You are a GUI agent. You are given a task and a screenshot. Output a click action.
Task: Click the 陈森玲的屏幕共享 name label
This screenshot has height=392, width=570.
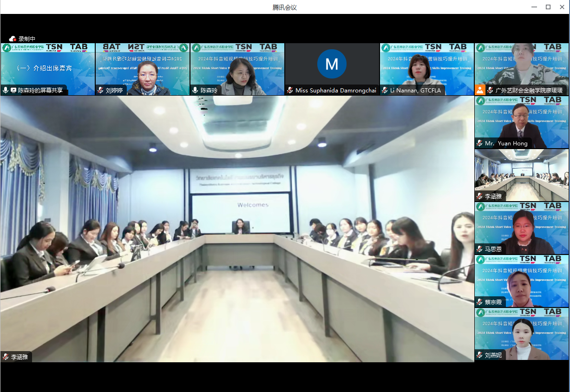(40, 91)
